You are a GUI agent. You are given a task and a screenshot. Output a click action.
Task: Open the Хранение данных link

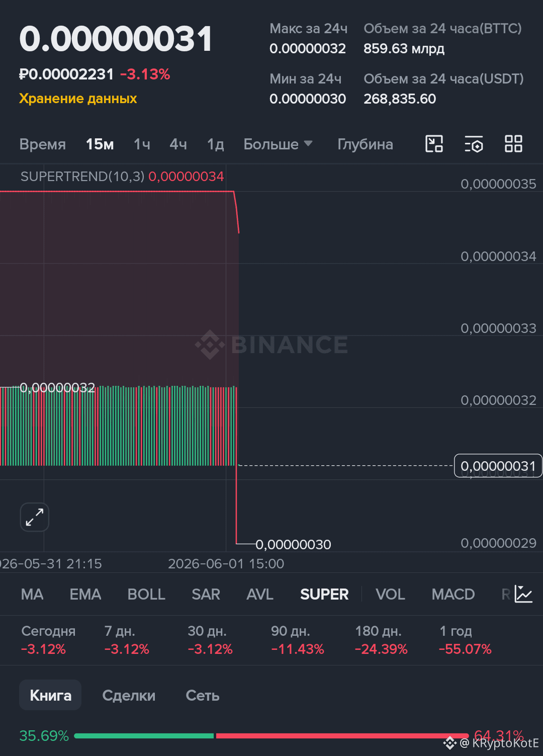pyautogui.click(x=78, y=99)
